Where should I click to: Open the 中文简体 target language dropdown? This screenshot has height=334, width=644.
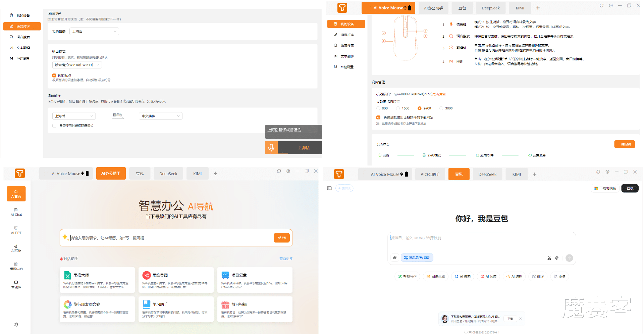[x=160, y=116]
